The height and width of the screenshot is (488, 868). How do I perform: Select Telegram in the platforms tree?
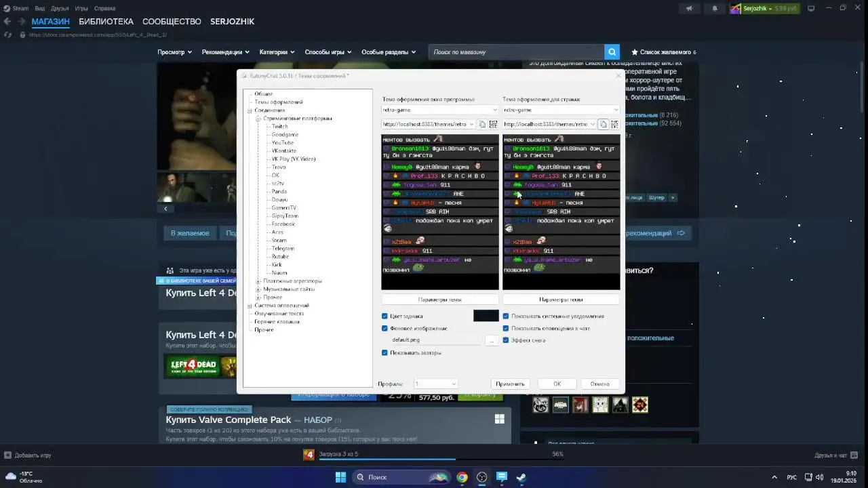(282, 249)
